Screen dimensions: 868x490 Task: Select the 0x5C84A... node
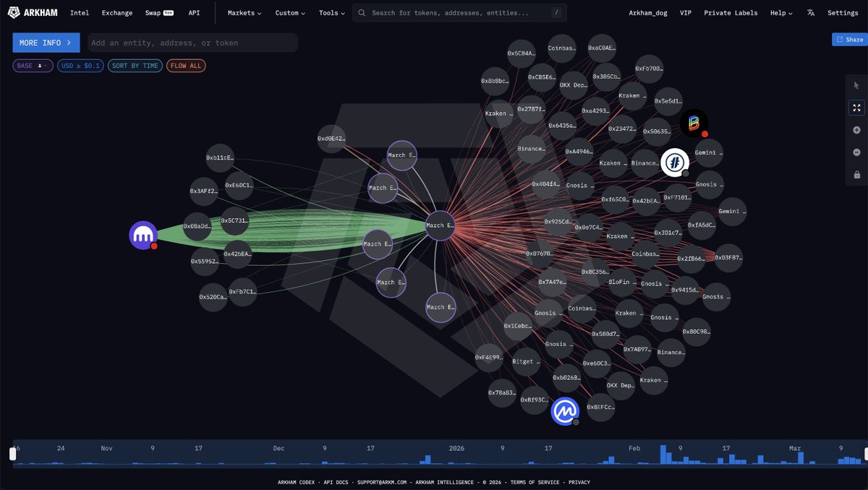[x=522, y=53]
